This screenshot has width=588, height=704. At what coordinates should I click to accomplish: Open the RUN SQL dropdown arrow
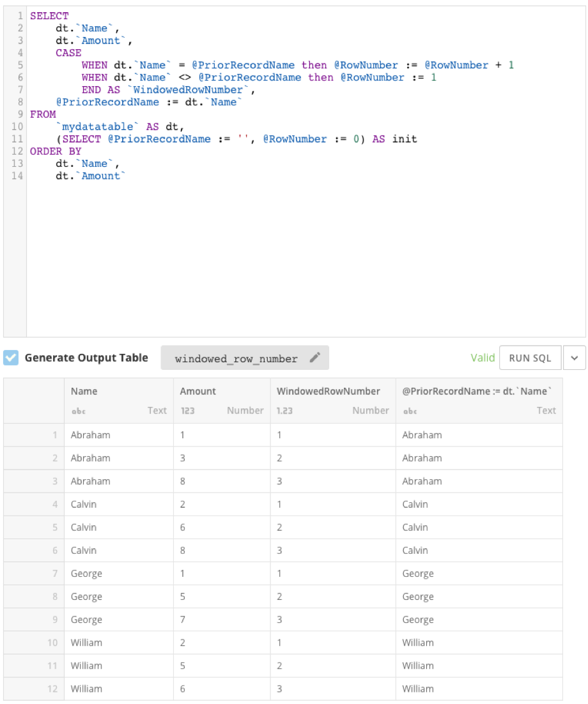coord(575,358)
